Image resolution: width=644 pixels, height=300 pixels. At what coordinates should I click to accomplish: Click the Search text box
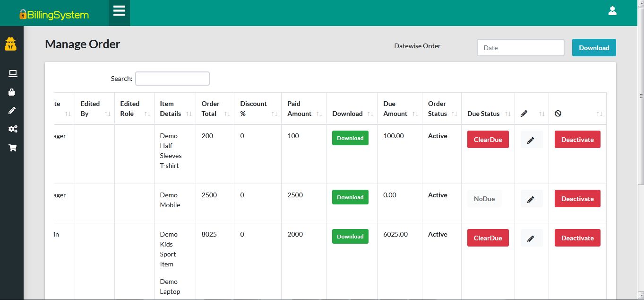point(172,79)
